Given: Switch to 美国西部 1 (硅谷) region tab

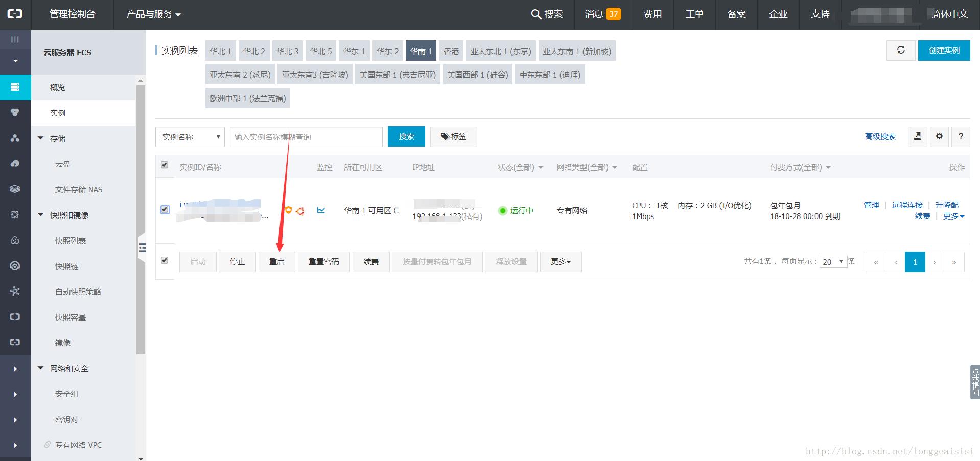Looking at the screenshot, I should point(478,75).
